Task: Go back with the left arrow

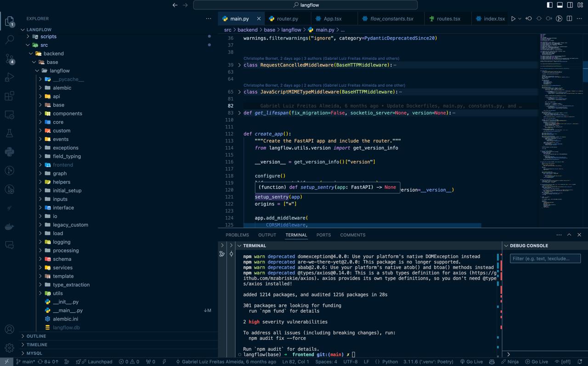Action: pos(175,5)
